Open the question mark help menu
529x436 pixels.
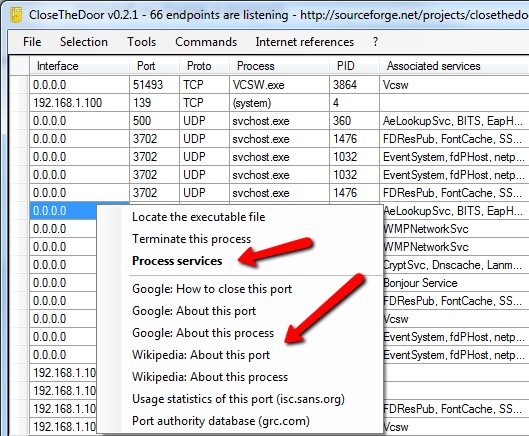click(x=375, y=42)
